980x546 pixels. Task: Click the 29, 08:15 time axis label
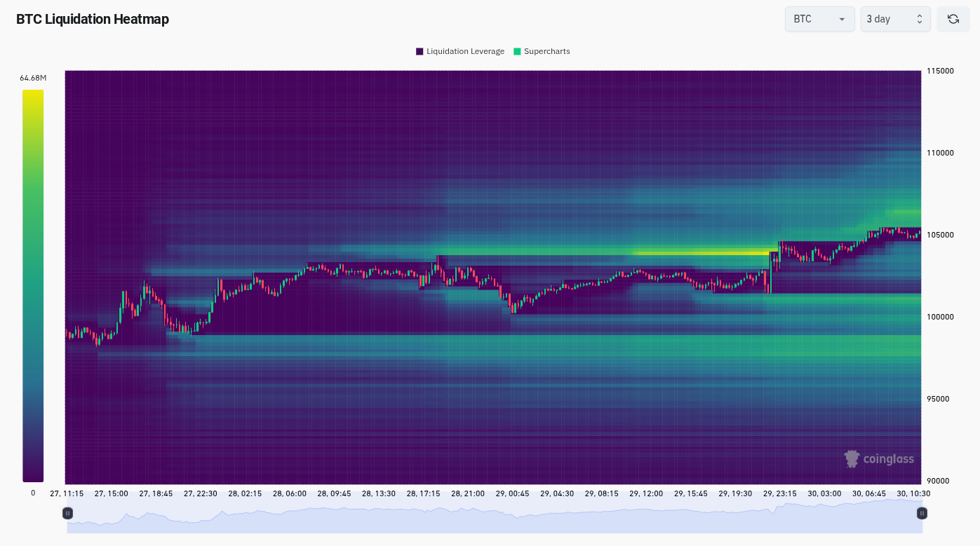pos(601,493)
